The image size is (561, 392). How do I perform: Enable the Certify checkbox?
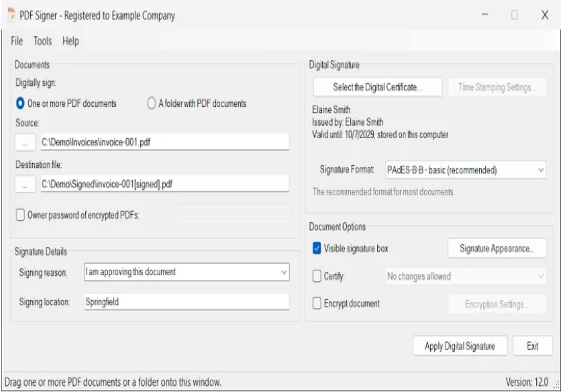[x=317, y=276]
